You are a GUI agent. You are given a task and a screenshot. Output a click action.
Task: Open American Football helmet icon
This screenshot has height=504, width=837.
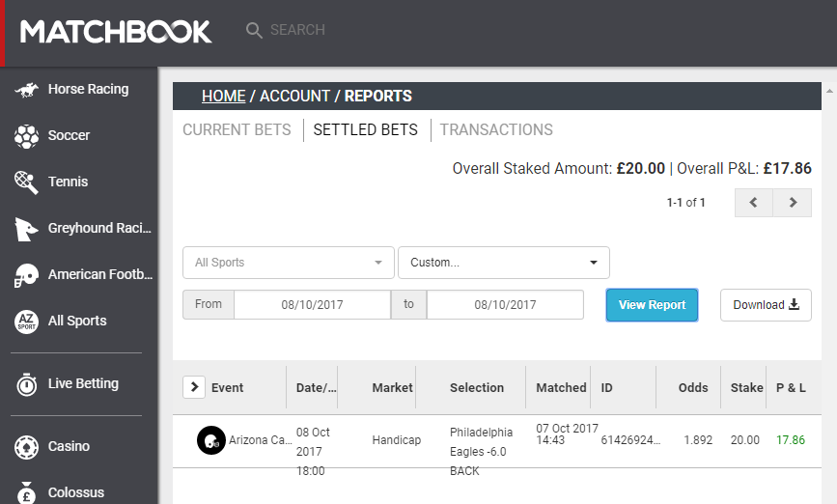(26, 275)
